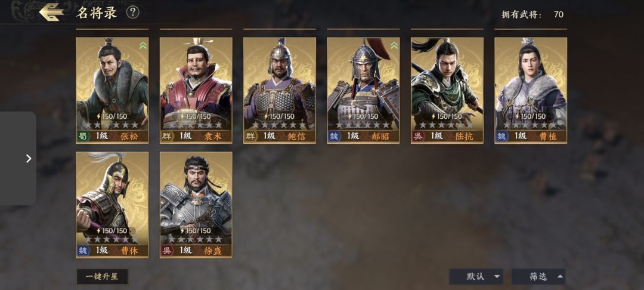
Task: Select the 袁术 general card
Action: 196,90
